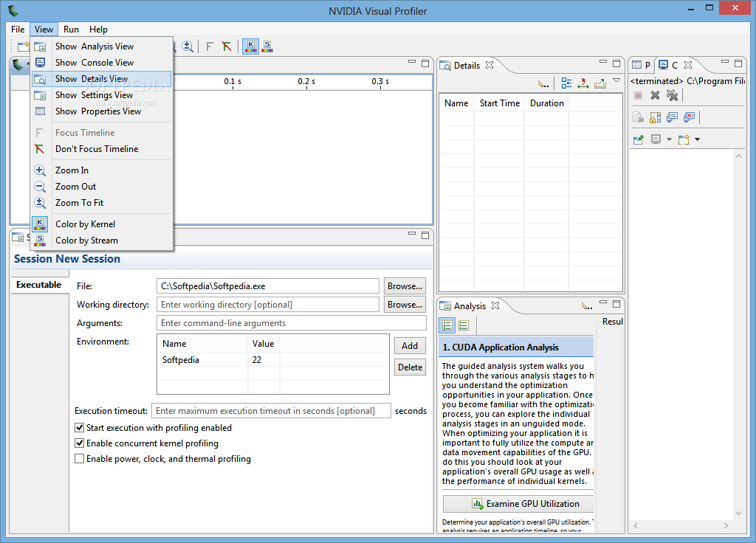Switch to the P properties tab
The height and width of the screenshot is (543, 756).
point(642,65)
